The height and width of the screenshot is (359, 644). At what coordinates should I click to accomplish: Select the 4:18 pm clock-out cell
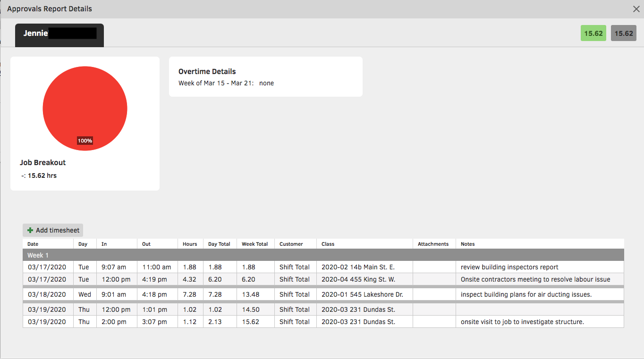[157, 294]
